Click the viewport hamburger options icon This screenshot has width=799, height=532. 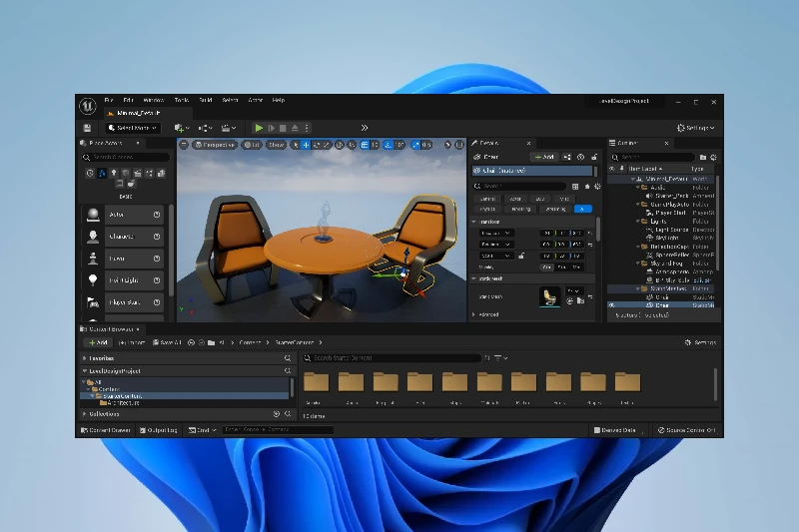185,145
